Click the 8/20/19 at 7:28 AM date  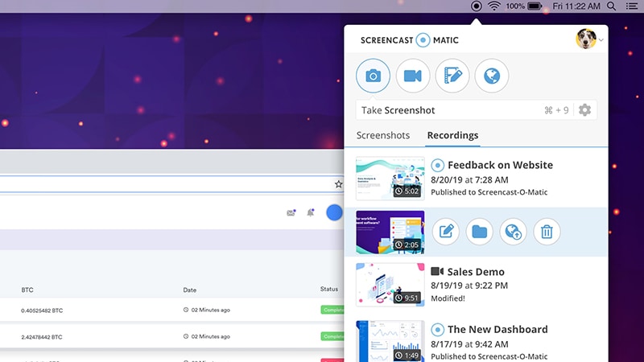[x=469, y=179]
